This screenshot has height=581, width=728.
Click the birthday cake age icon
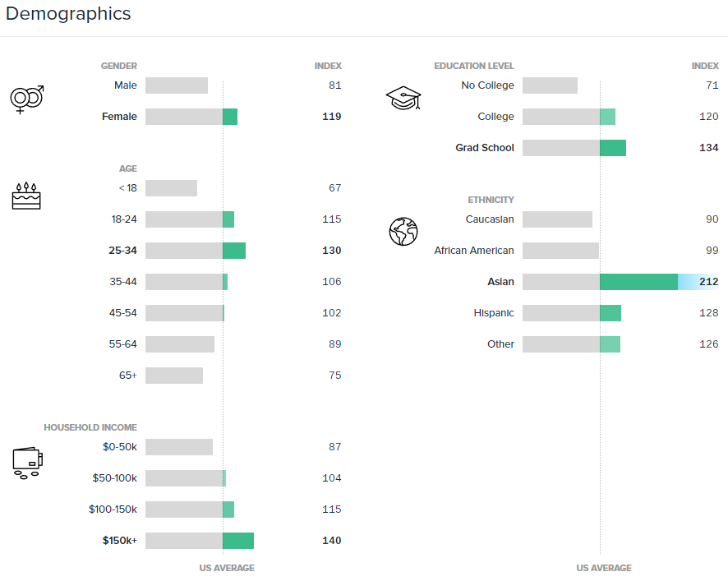coord(26,196)
